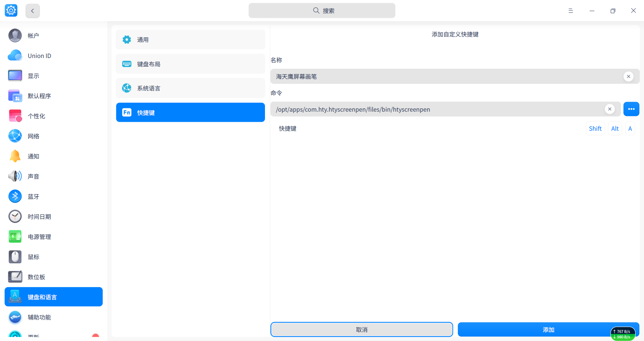Clear the 名称 field with its X button
644x341 pixels.
[x=629, y=76]
